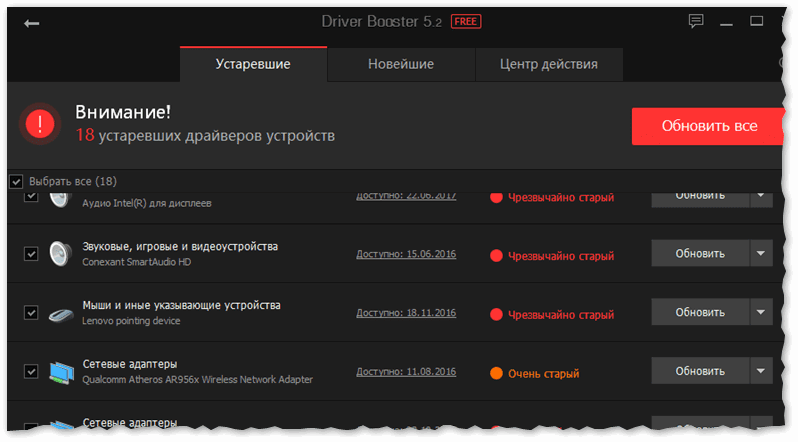Click 'Lenovo pointing device' device name
The image size is (798, 442).
[x=131, y=321]
